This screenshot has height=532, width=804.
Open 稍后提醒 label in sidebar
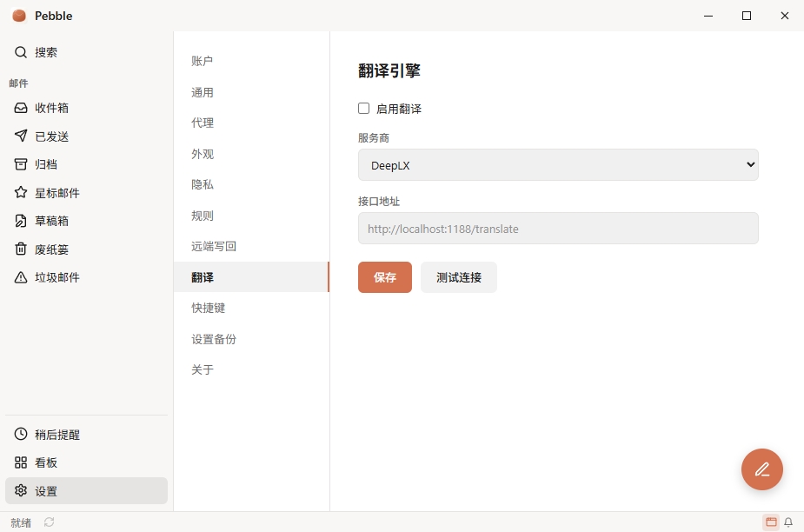point(57,435)
